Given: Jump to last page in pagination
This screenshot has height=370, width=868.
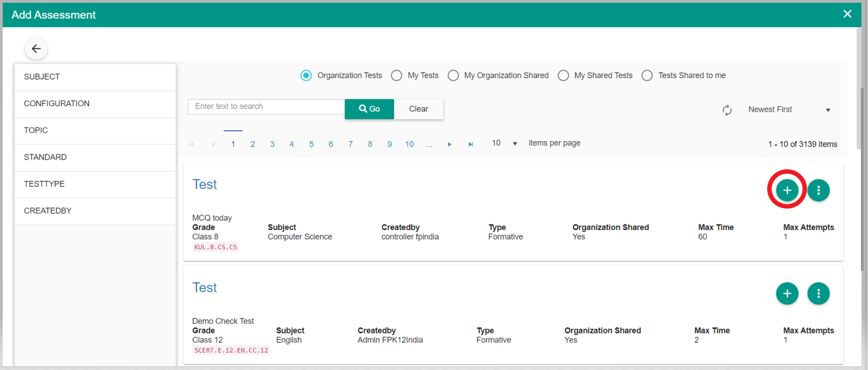Looking at the screenshot, I should tap(470, 144).
